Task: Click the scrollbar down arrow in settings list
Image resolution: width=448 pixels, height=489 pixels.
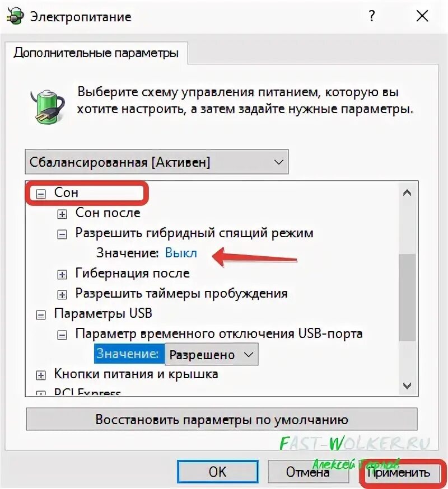Action: tap(407, 386)
